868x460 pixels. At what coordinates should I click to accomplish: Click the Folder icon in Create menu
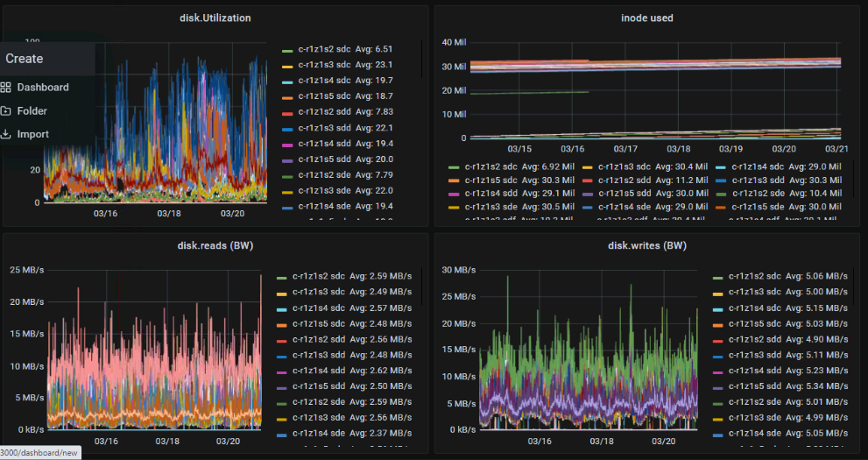pos(6,111)
